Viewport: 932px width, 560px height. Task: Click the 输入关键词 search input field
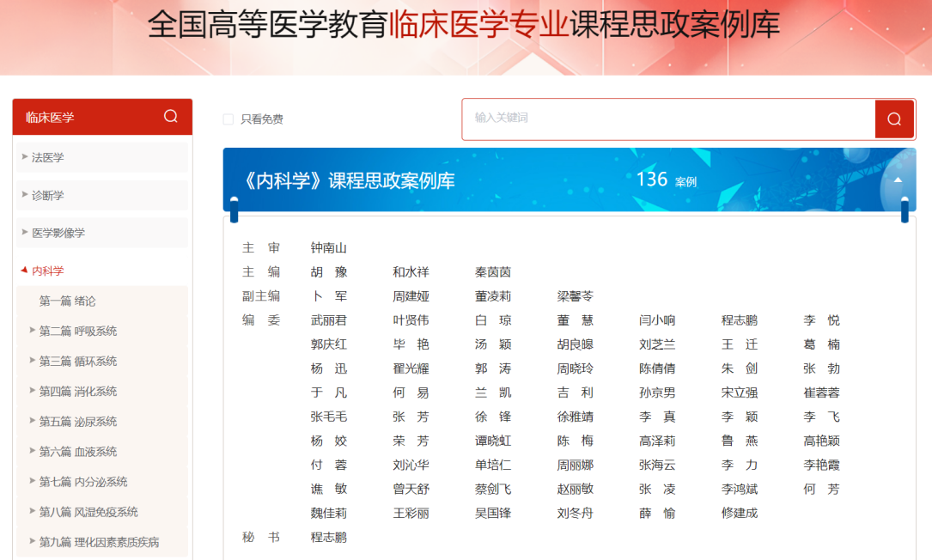click(x=668, y=119)
